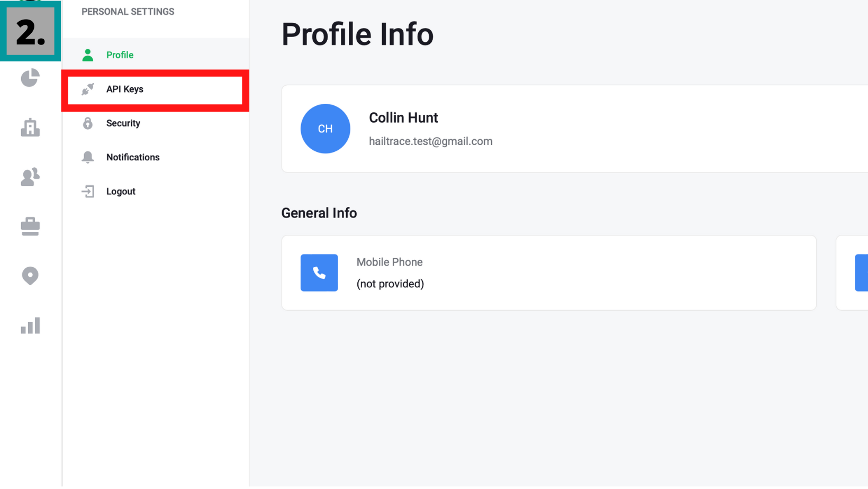
Task: Open the pie chart dashboard icon
Action: tap(30, 78)
